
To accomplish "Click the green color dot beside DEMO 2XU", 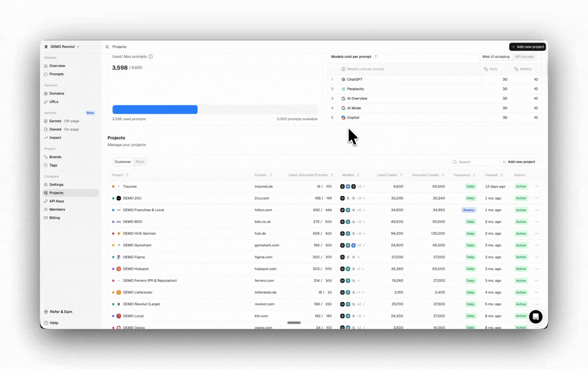I will [x=113, y=198].
